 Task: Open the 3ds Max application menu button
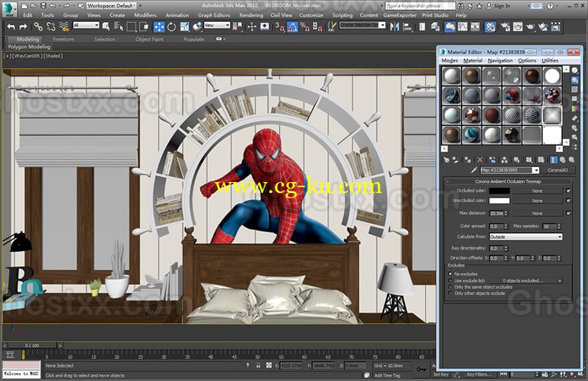tap(9, 8)
